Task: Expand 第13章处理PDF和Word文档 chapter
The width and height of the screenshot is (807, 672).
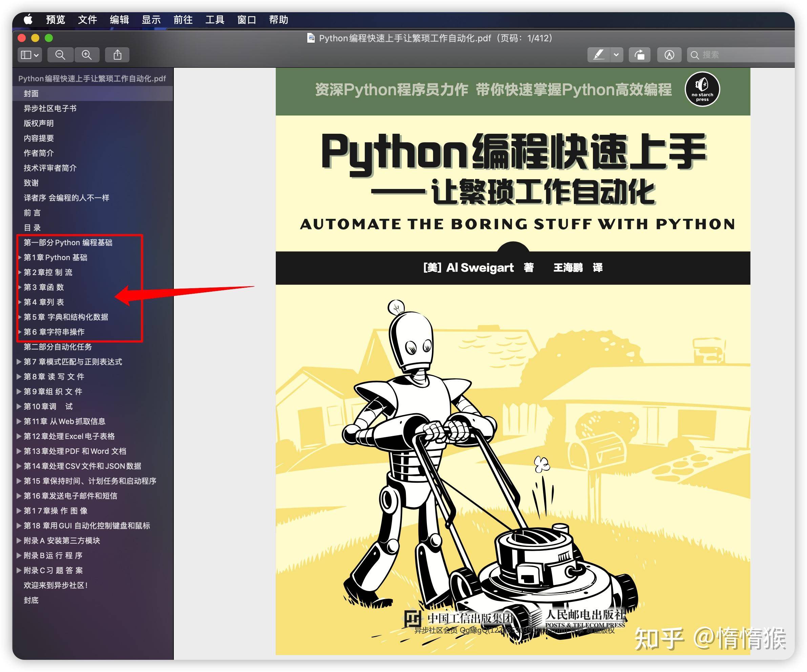Action: click(19, 451)
